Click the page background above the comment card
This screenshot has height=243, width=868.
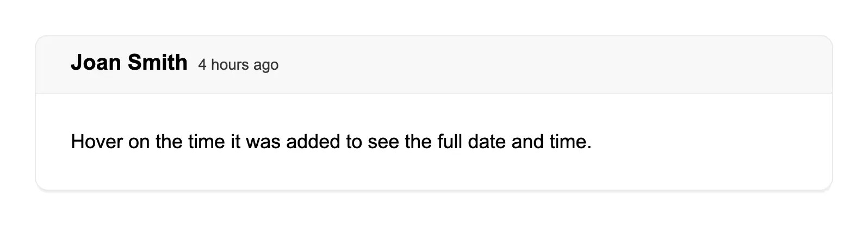click(434, 16)
